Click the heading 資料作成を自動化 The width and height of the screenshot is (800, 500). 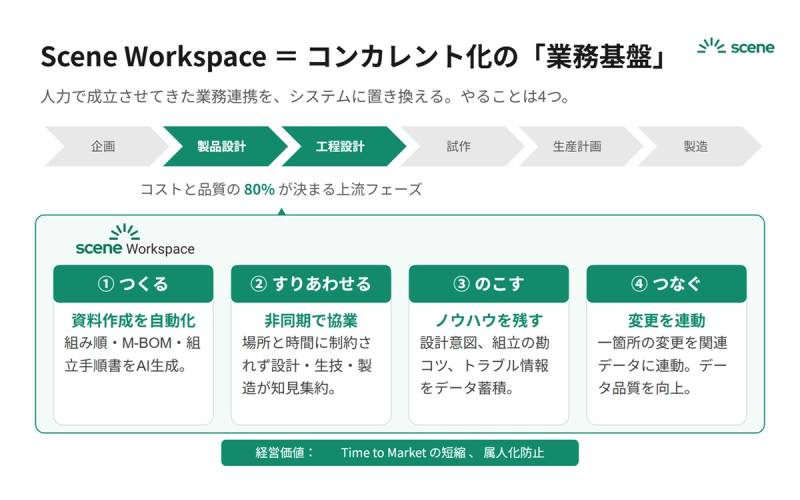[x=133, y=320]
